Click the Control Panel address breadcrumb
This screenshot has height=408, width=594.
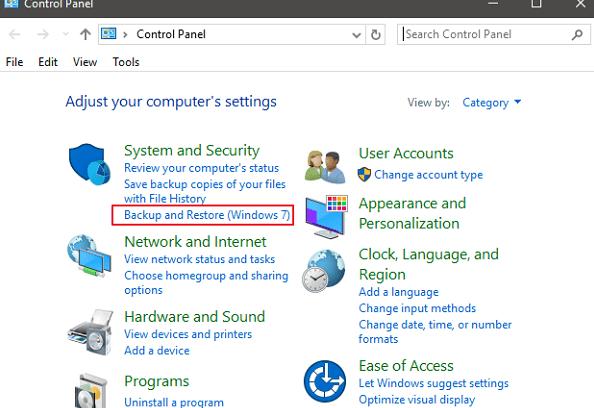pos(171,34)
